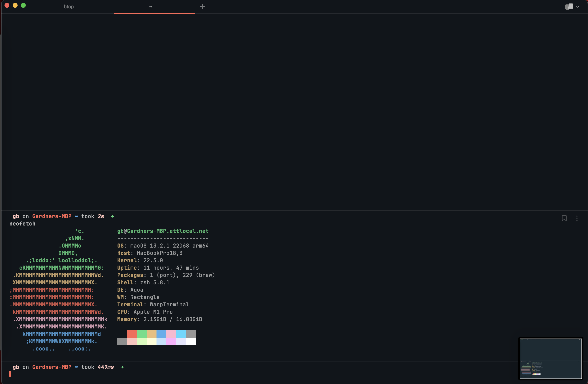588x384 pixels.
Task: Click the Warp logo icon in title bar
Action: 569,6
